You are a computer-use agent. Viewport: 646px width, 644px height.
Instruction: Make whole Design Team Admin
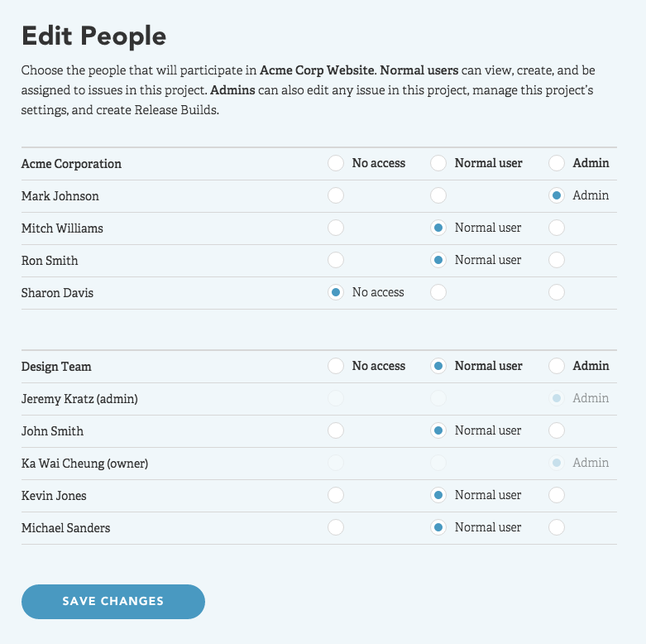[x=557, y=366]
